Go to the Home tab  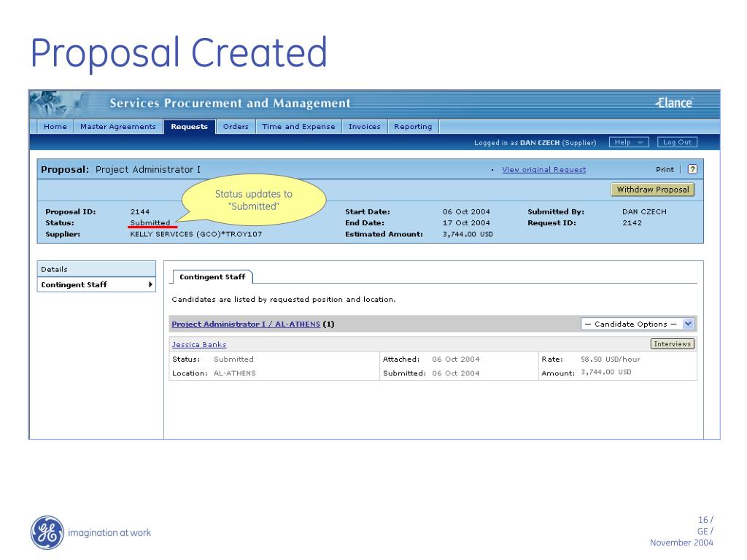point(55,127)
